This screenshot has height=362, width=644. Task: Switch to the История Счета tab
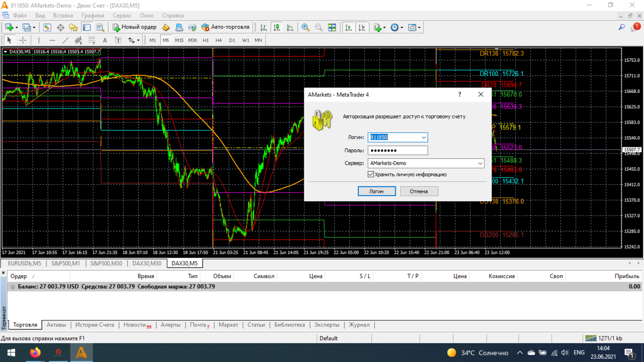click(x=95, y=325)
